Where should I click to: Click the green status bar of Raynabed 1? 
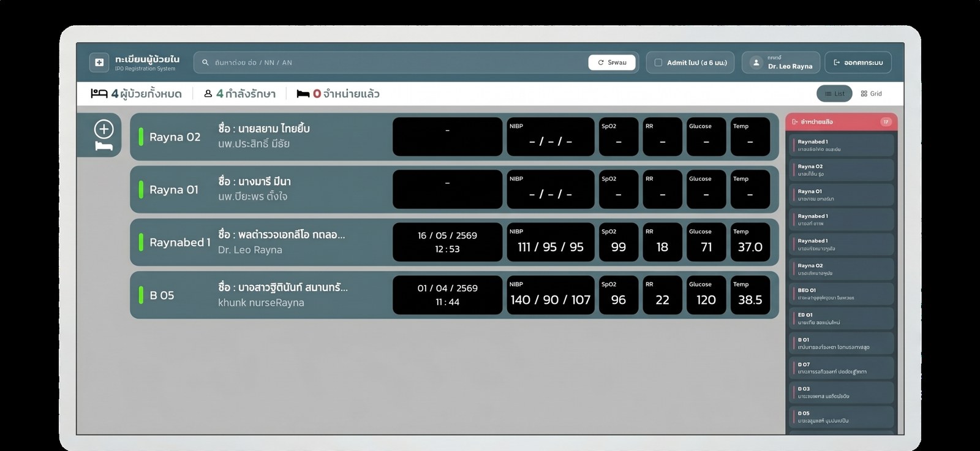[x=141, y=242]
